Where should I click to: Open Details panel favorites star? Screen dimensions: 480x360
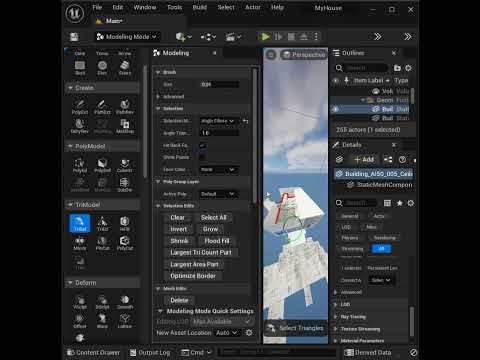point(399,203)
